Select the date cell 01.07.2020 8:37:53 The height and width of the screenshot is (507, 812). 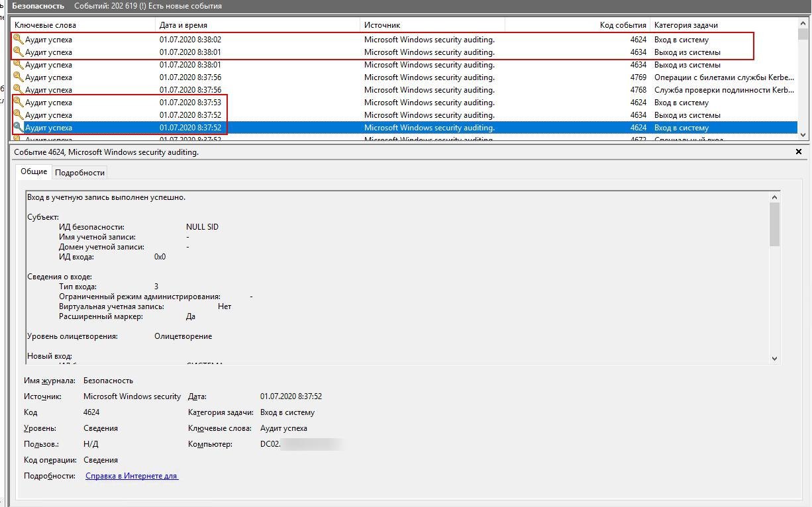(x=190, y=103)
